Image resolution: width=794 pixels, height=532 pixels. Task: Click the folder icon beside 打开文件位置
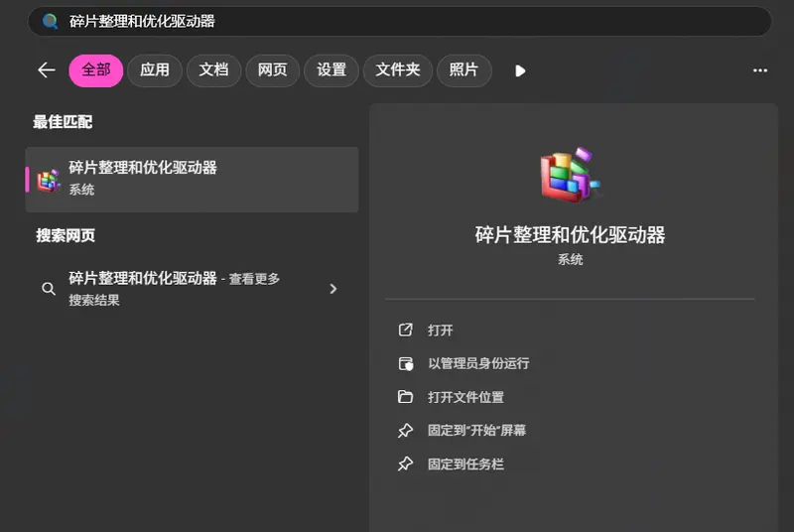coord(405,396)
